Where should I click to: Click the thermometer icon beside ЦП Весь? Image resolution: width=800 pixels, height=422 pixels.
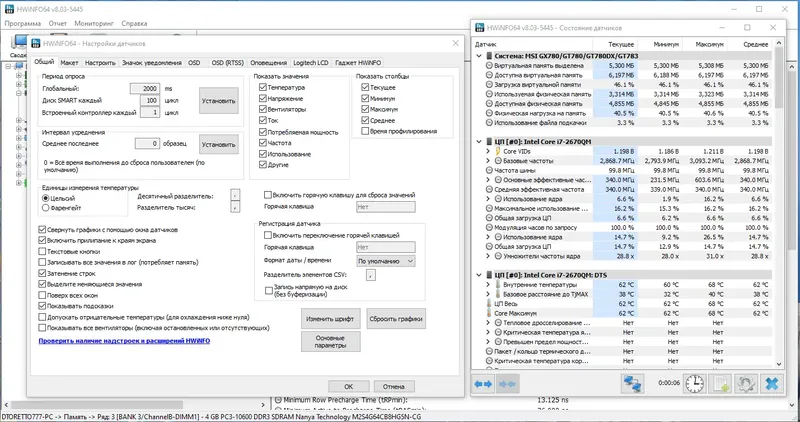490,304
